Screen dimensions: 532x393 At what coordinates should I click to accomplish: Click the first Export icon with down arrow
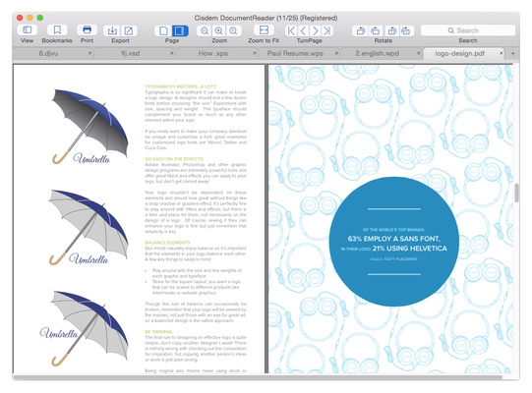[x=112, y=30]
